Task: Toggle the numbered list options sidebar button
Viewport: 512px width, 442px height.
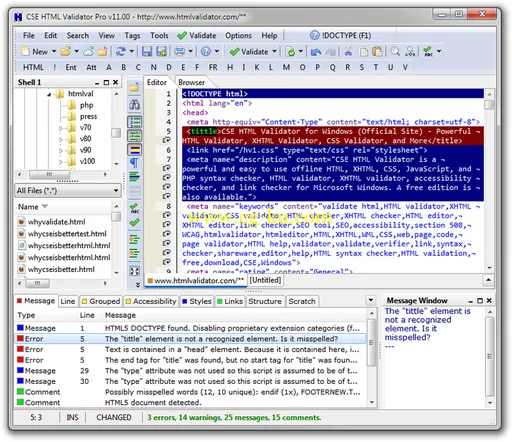Action: pyautogui.click(x=134, y=136)
